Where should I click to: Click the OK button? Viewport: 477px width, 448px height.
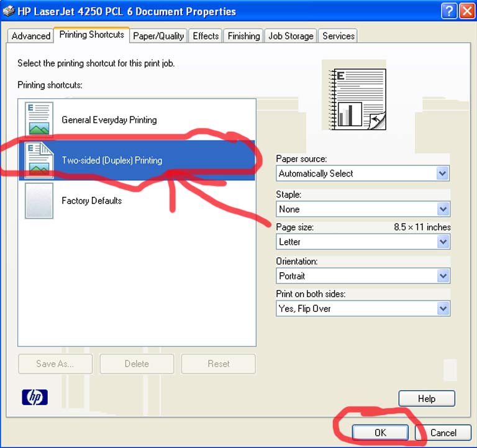point(380,432)
